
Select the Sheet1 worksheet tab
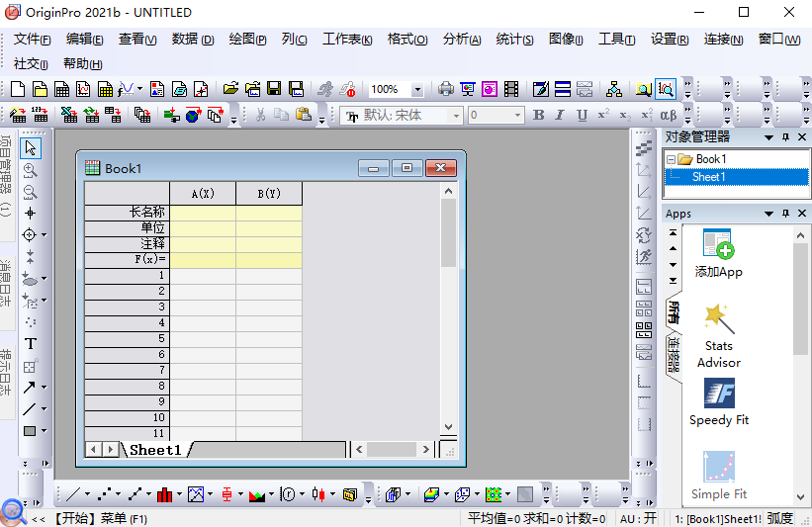(x=155, y=450)
